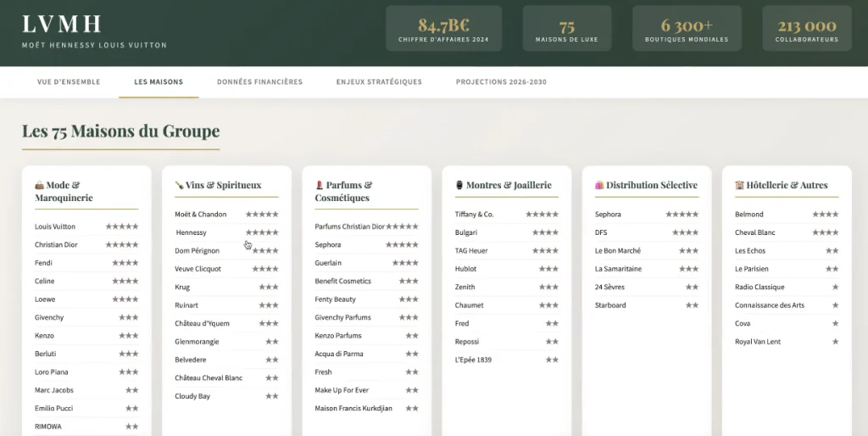Image resolution: width=868 pixels, height=436 pixels.
Task: Click the Guerlain row
Action: point(366,263)
